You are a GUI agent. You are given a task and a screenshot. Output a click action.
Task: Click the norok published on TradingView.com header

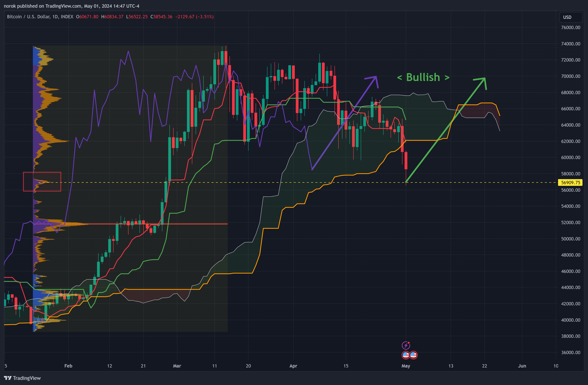(71, 6)
